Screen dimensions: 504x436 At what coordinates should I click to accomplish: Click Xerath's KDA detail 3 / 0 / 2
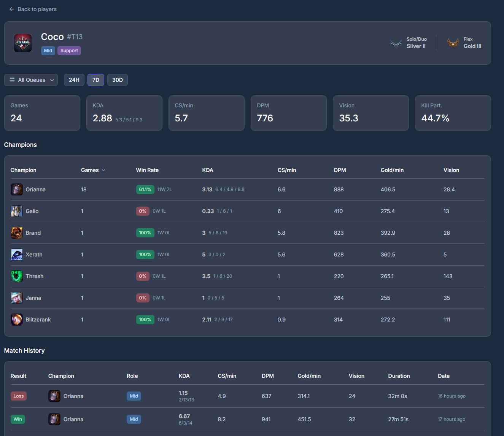(217, 255)
